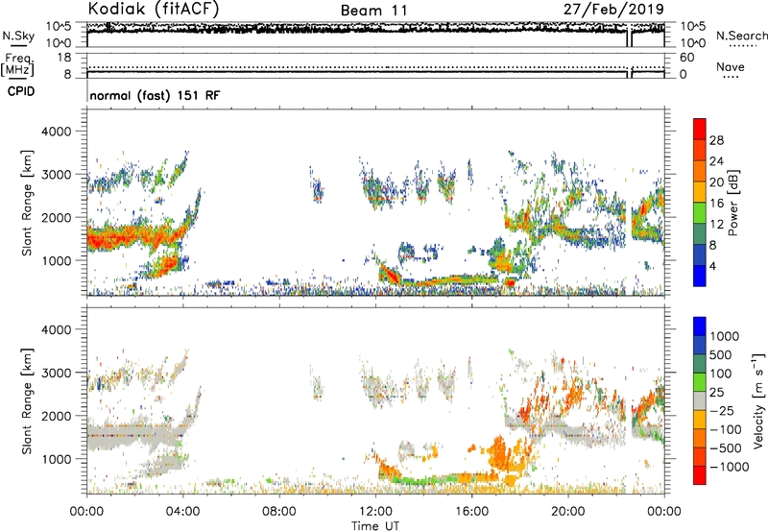Click the date '27/Feb/2019'

point(613,10)
